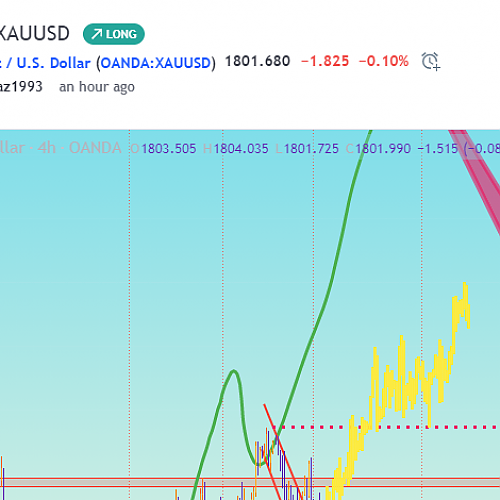Screen dimensions: 500x500
Task: Click the chart open value 1803.505
Action: tap(169, 149)
